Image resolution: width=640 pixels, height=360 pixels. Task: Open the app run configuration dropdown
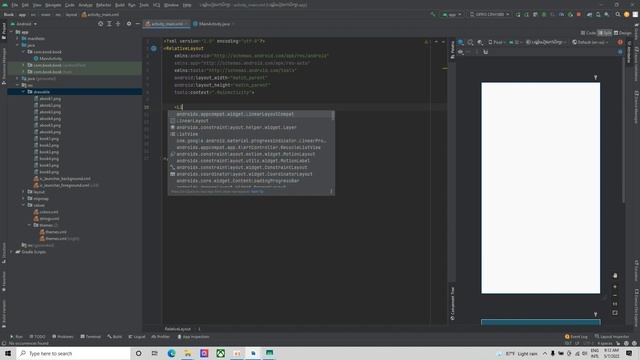[x=452, y=14]
